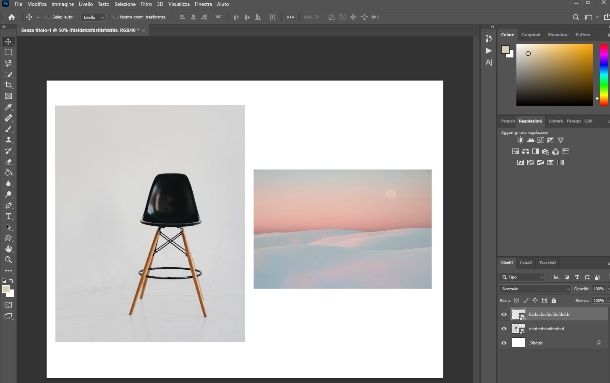610x383 pixels.
Task: Expand the collapsed panel dock arrows
Action: coord(492,27)
